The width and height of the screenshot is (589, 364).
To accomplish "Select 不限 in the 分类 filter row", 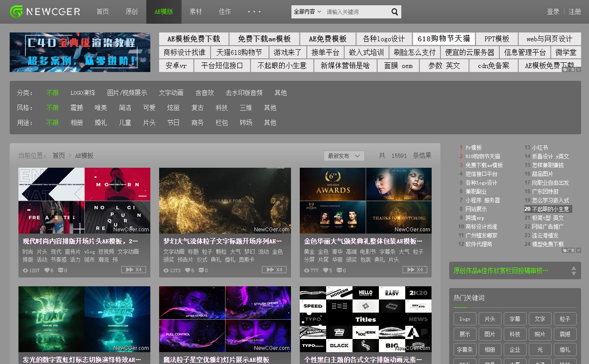I will tap(52, 93).
